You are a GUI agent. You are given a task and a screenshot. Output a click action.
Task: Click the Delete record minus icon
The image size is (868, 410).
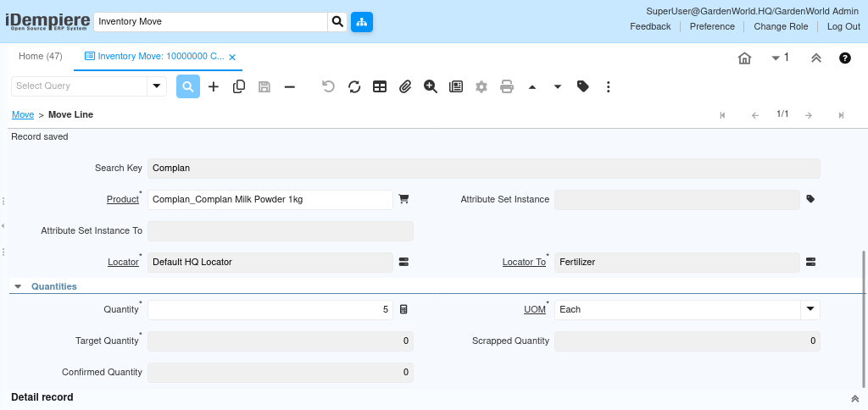pos(290,86)
